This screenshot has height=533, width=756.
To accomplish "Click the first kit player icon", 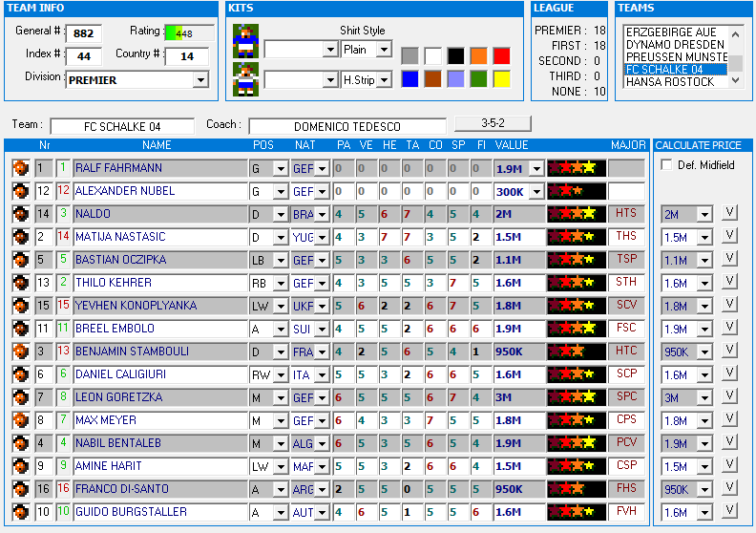I will click(x=245, y=41).
